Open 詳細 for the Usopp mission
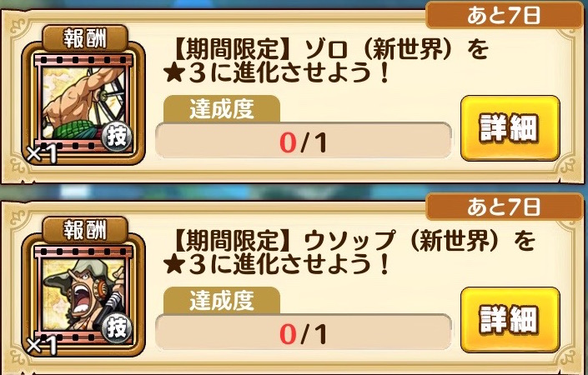This screenshot has width=588, height=375. click(510, 319)
